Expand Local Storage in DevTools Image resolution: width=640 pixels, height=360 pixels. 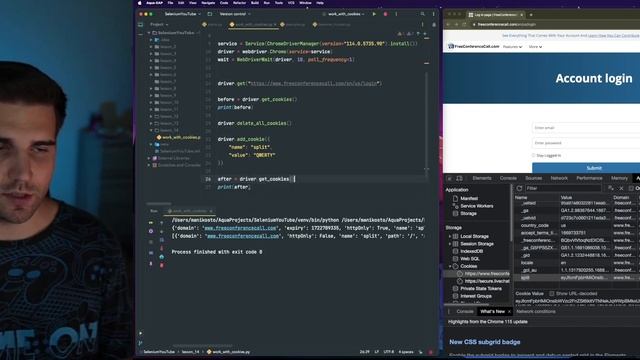pos(450,236)
